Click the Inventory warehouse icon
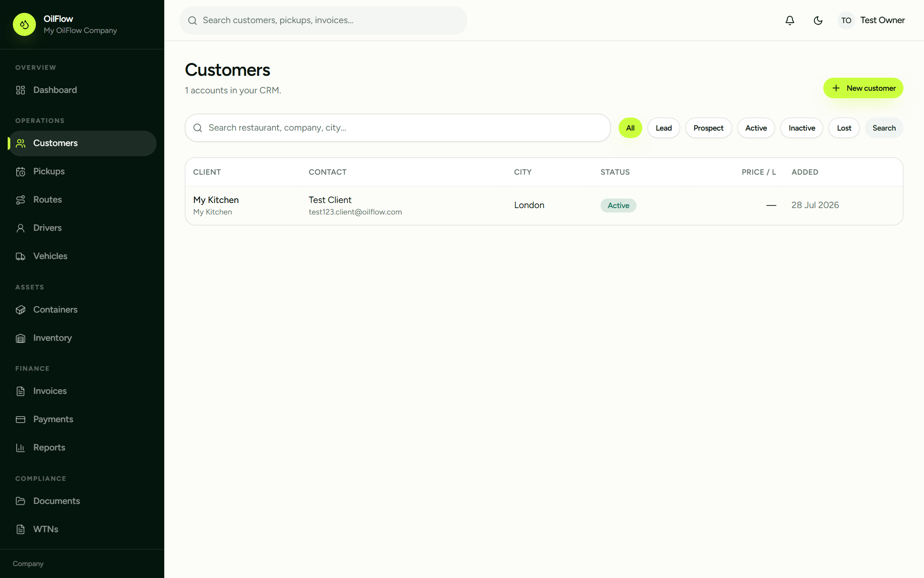The image size is (924, 578). [x=21, y=338]
